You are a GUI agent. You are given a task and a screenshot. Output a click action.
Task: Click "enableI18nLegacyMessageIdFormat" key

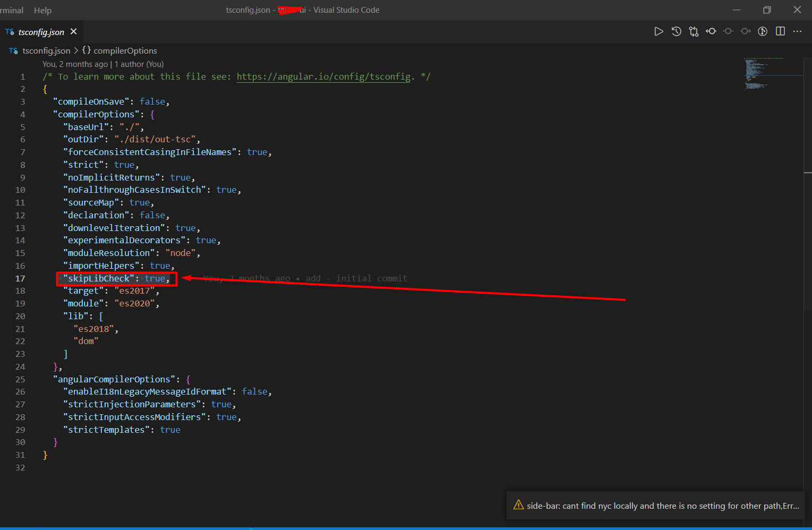(x=147, y=391)
